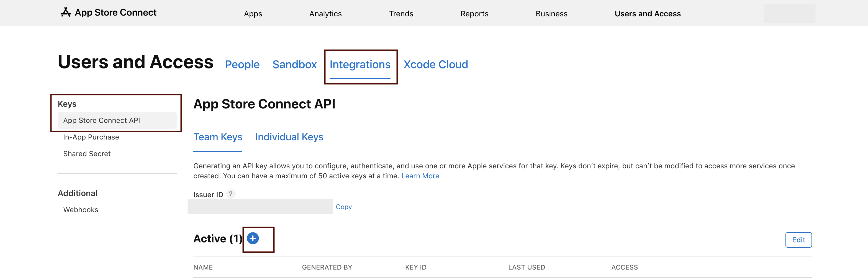The width and height of the screenshot is (868, 279).
Task: Select the Team Keys tab
Action: [x=218, y=137]
